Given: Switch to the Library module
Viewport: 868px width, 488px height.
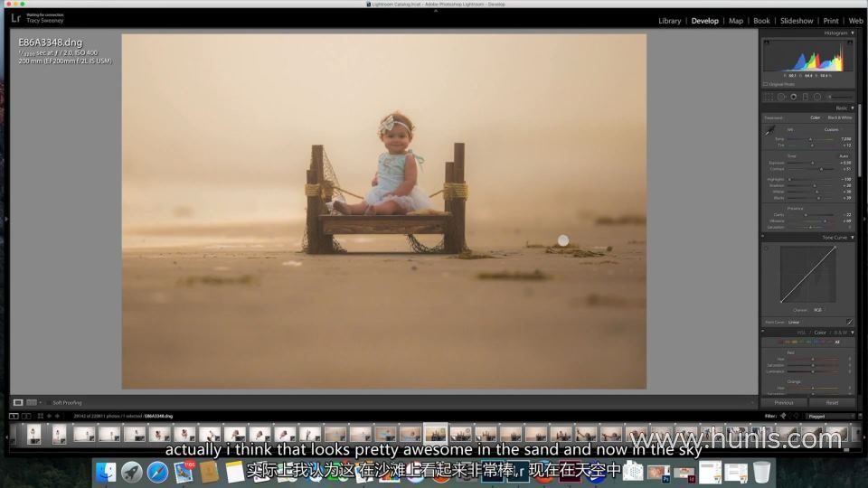Looking at the screenshot, I should (x=670, y=21).
